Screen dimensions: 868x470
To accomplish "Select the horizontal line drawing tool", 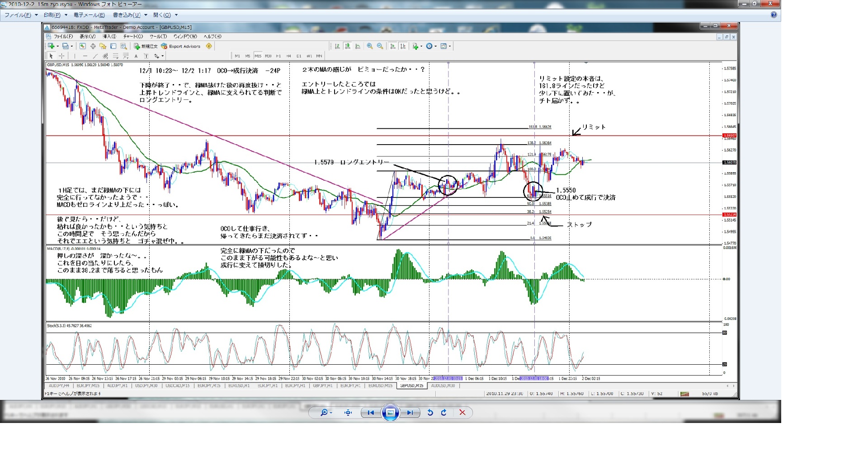I will (x=85, y=56).
